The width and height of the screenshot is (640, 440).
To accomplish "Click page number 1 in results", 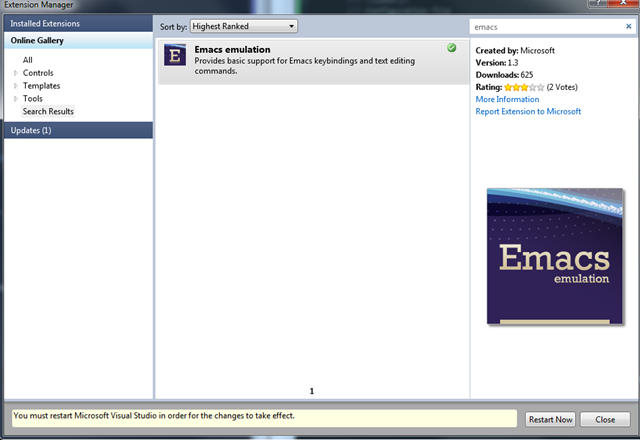I will point(312,391).
